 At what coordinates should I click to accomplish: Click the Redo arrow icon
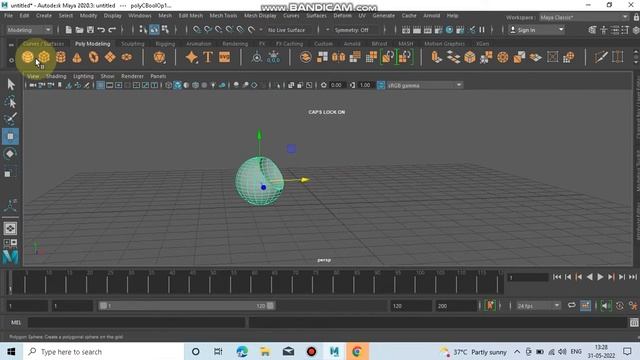[112, 30]
